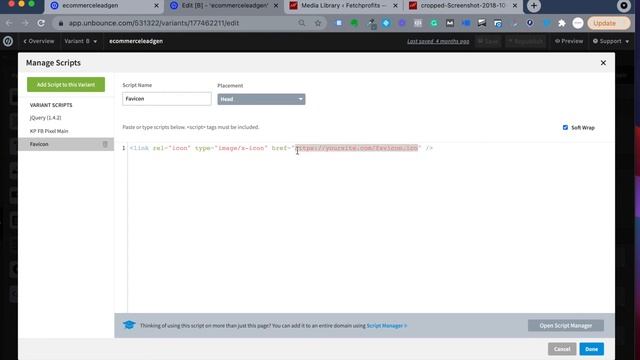Click the Unbounce logo icon

[x=8, y=41]
